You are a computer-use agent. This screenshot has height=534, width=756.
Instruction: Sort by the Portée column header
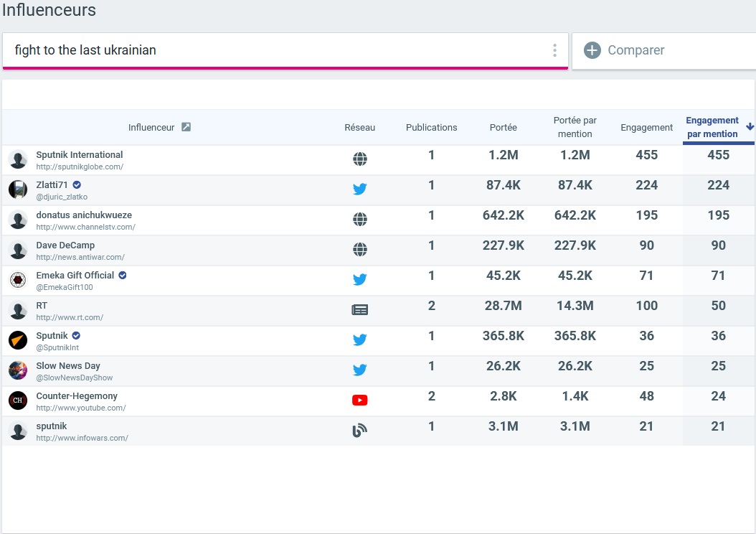(x=504, y=127)
